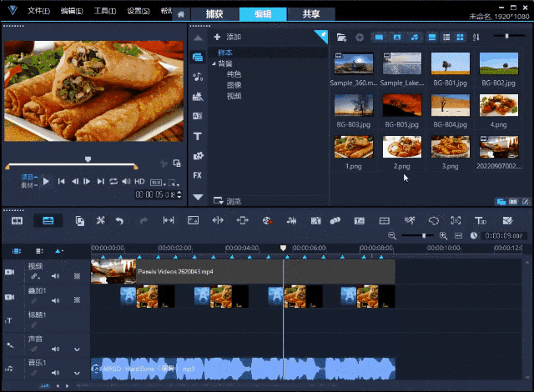Expand the 音乐1 music track options chevron
The height and width of the screenshot is (392, 534).
77,372
